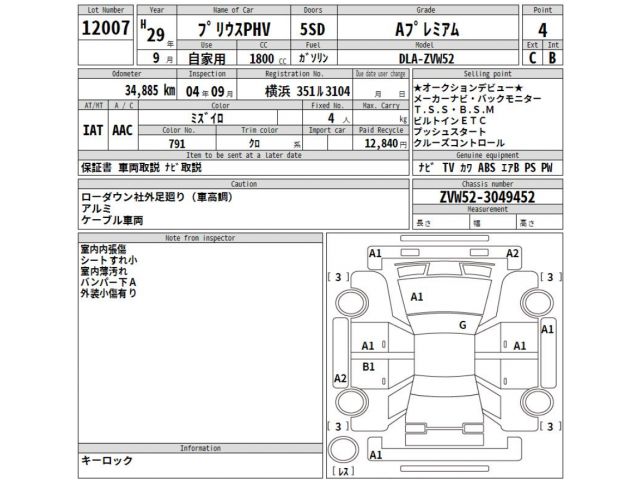640x480 pixels.
Task: Click selling point プッシュスタート
Action: point(450,132)
